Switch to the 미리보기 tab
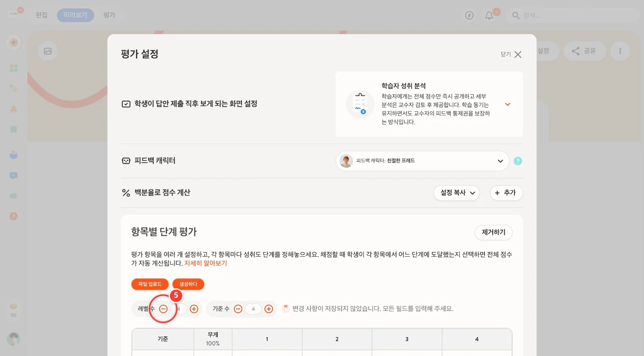 (75, 15)
